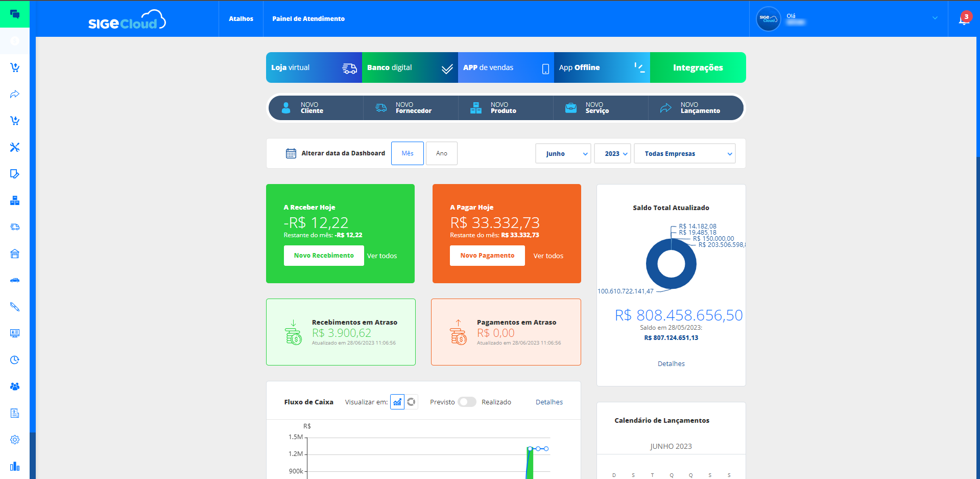Click the clock icon in the sidebar
Screen dimensions: 980x479
point(15,360)
